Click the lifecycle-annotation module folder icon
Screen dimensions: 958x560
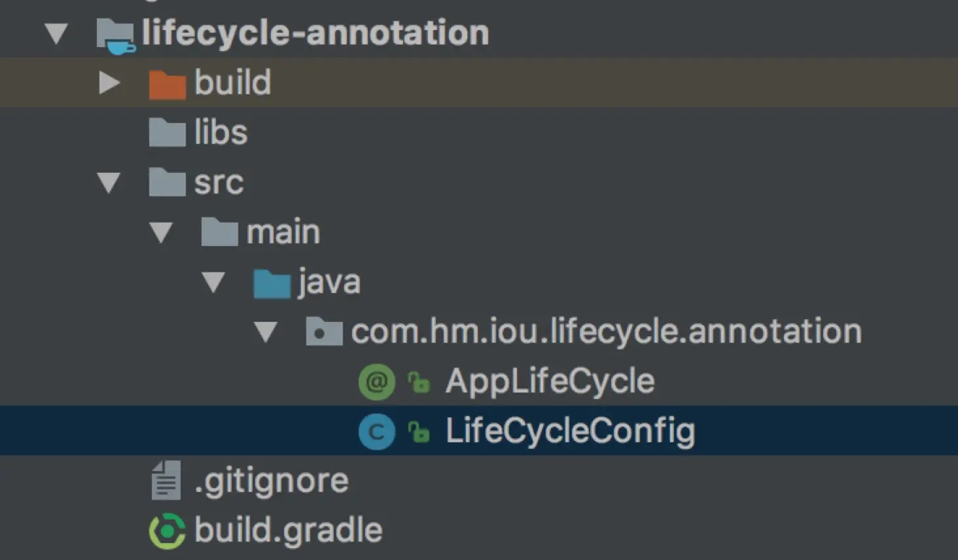(116, 34)
